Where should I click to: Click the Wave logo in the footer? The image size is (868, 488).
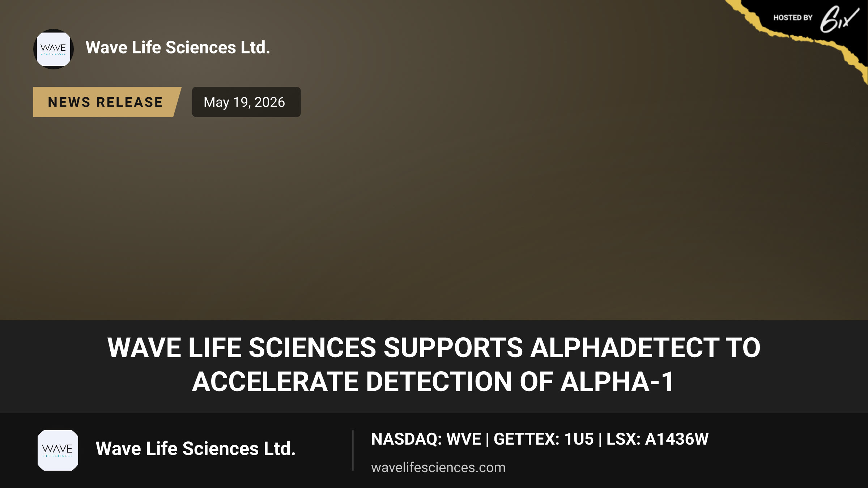(x=58, y=450)
